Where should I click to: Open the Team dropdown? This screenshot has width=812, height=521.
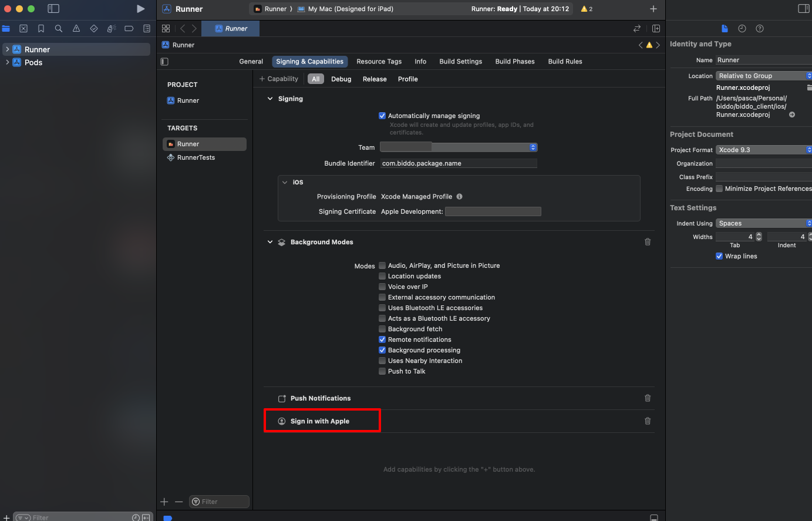click(459, 147)
